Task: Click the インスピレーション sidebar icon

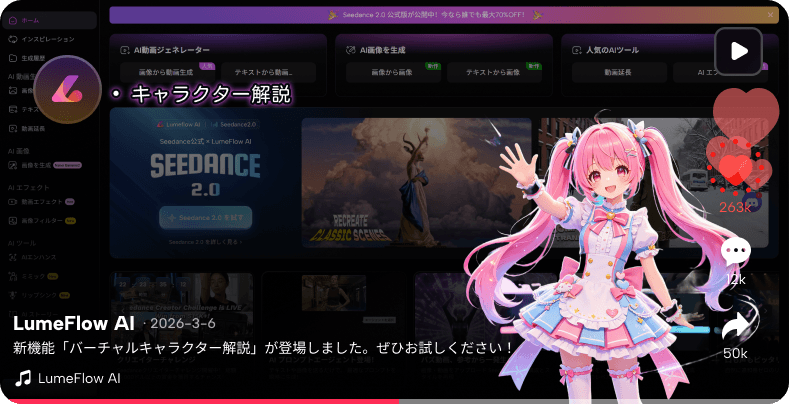Action: (x=13, y=39)
